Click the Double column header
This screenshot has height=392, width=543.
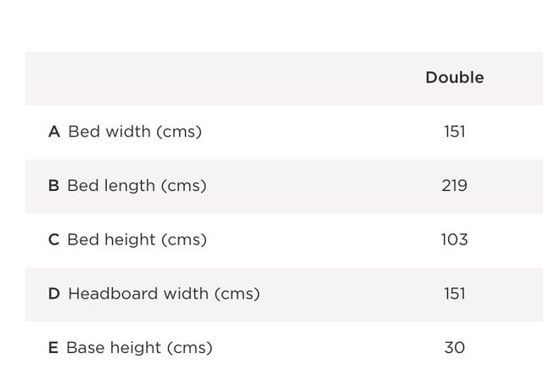tap(454, 77)
